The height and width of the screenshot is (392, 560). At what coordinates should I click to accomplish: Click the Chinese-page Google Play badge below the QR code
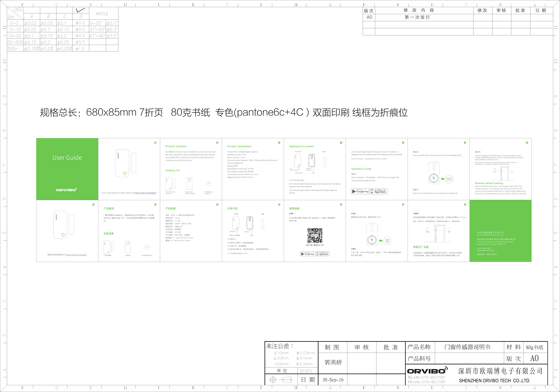coord(307,254)
